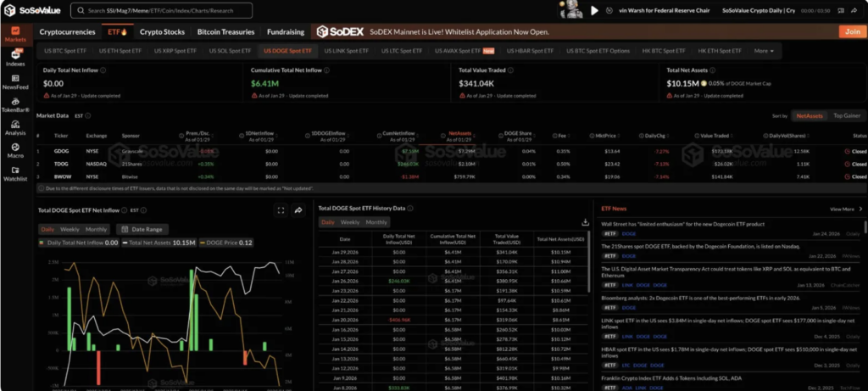Click the ETF News panel scrollbar
Screen dimensions: 868x391
tap(865, 226)
